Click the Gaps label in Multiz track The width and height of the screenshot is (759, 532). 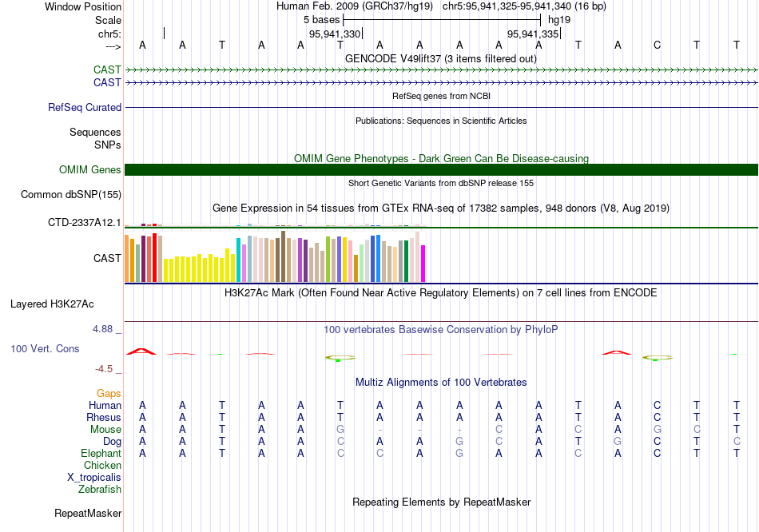(x=109, y=394)
